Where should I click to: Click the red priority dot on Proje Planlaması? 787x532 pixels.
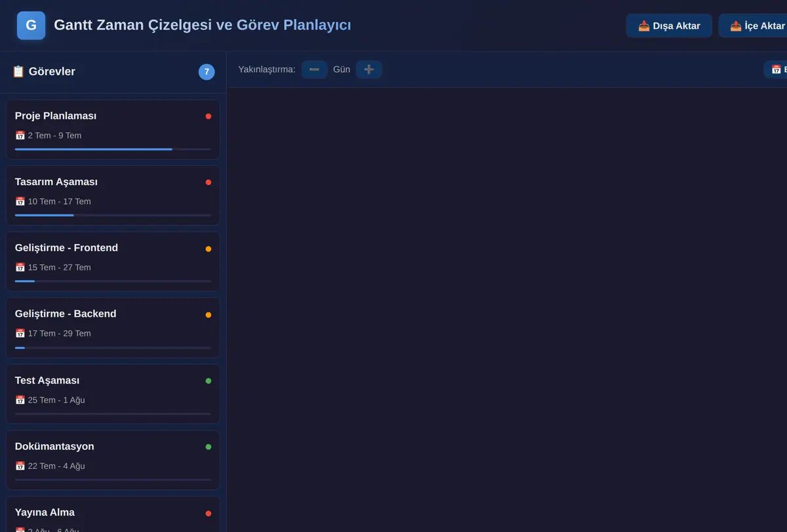(209, 116)
